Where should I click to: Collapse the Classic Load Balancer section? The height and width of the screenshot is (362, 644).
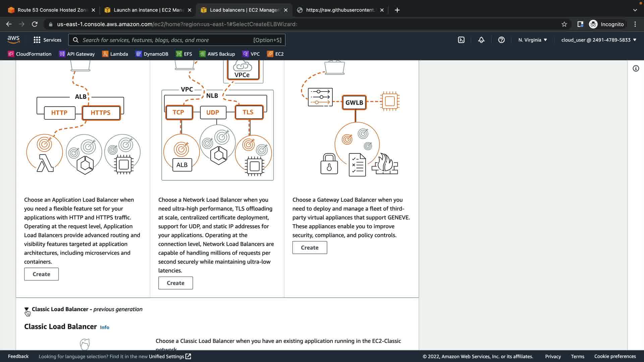click(26, 309)
